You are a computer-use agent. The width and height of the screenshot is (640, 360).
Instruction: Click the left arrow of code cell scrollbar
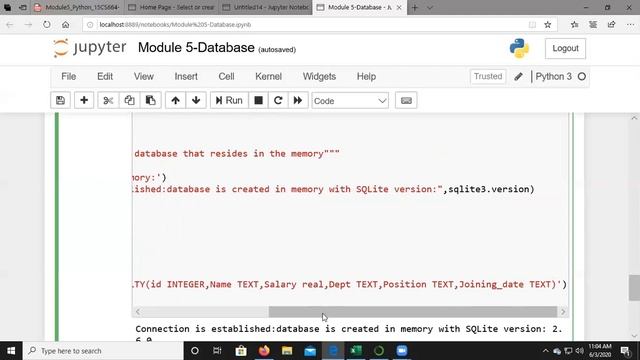point(138,311)
